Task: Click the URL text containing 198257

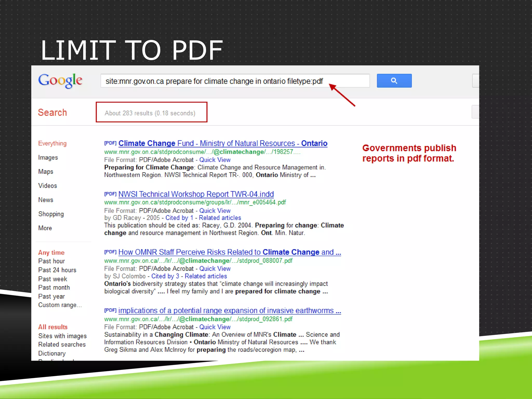Action: pos(202,152)
